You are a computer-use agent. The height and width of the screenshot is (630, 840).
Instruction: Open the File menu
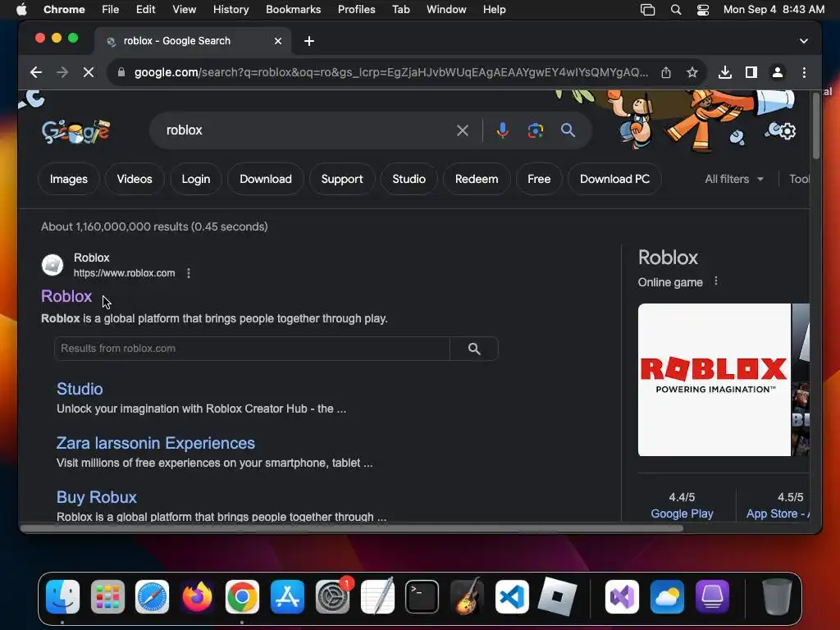(x=111, y=10)
